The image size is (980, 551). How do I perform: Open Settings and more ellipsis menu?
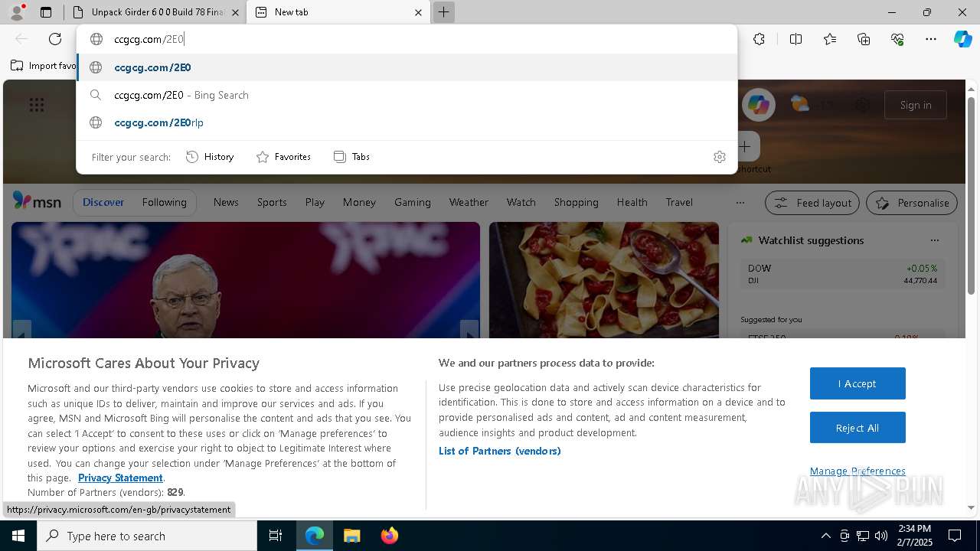931,39
